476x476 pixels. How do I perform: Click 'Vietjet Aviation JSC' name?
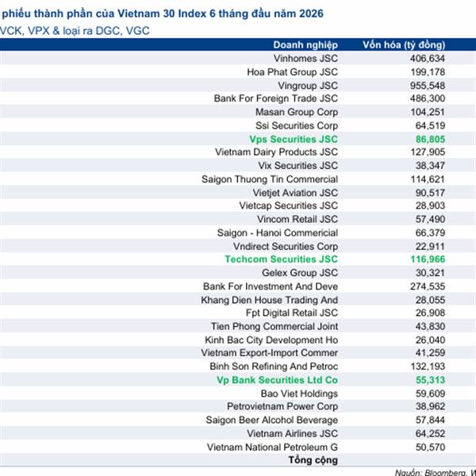point(295,193)
